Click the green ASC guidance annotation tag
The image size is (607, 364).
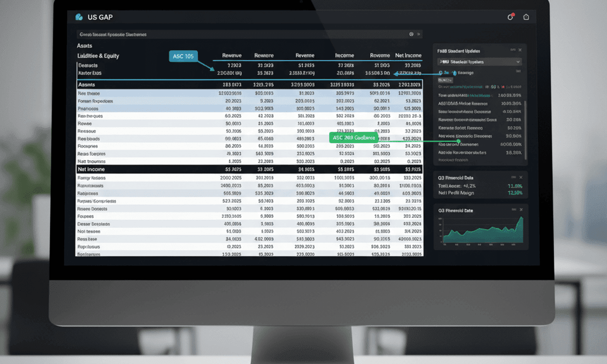point(353,138)
